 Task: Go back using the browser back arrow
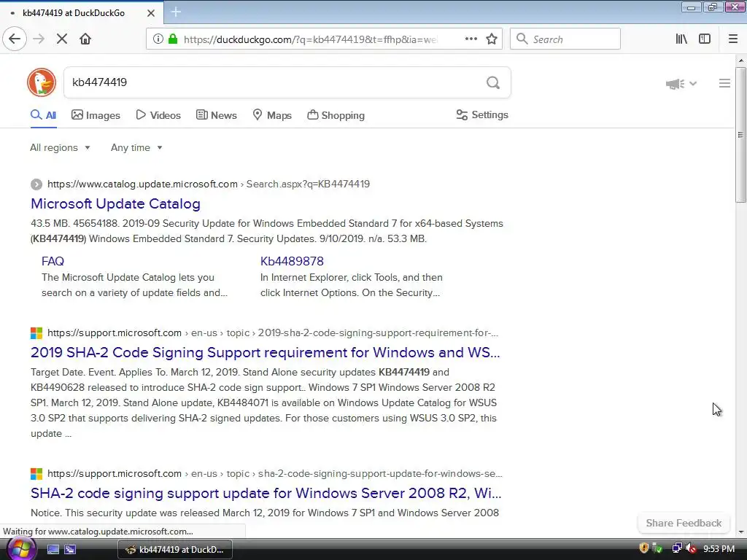tap(15, 39)
